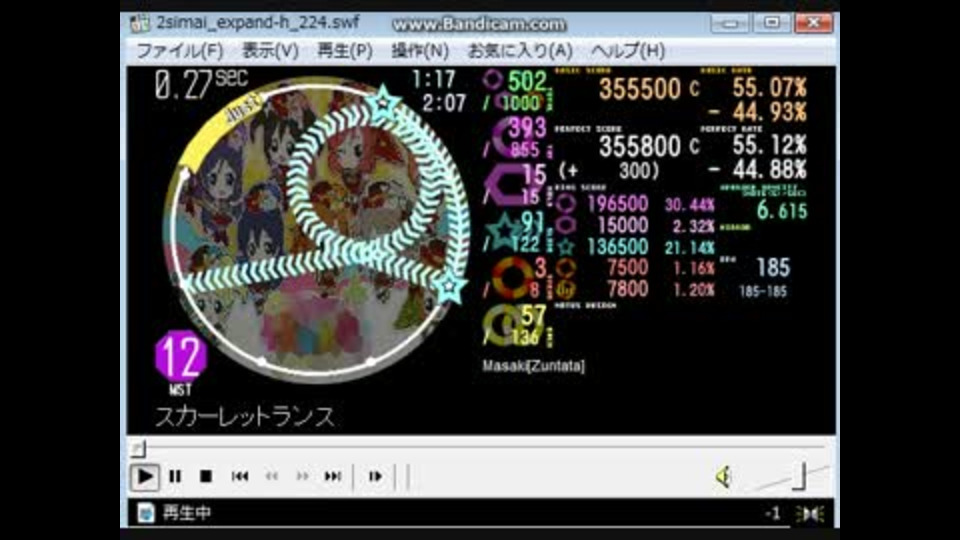This screenshot has height=540, width=960.
Task: Open the ファイル(F) menu
Action: click(179, 51)
